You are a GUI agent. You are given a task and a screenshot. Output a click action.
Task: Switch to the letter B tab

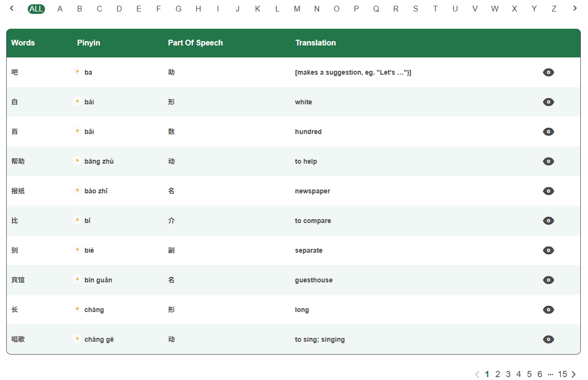(79, 9)
